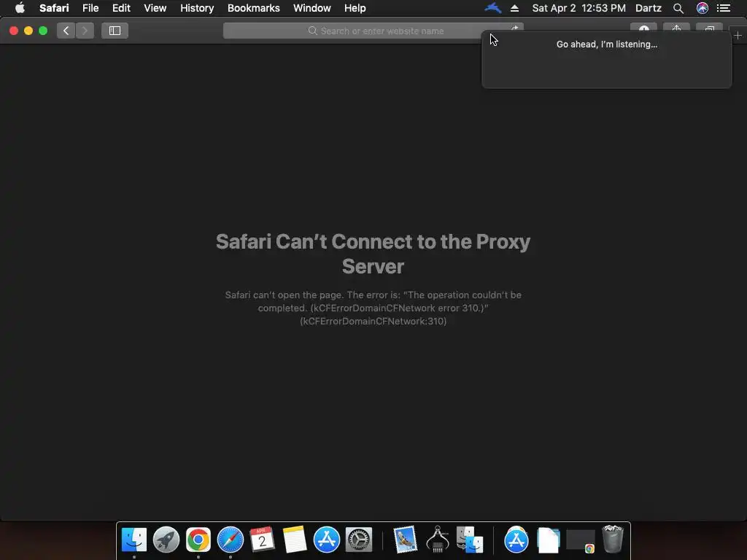Open the App Store beside Notes in Dock

point(326,540)
